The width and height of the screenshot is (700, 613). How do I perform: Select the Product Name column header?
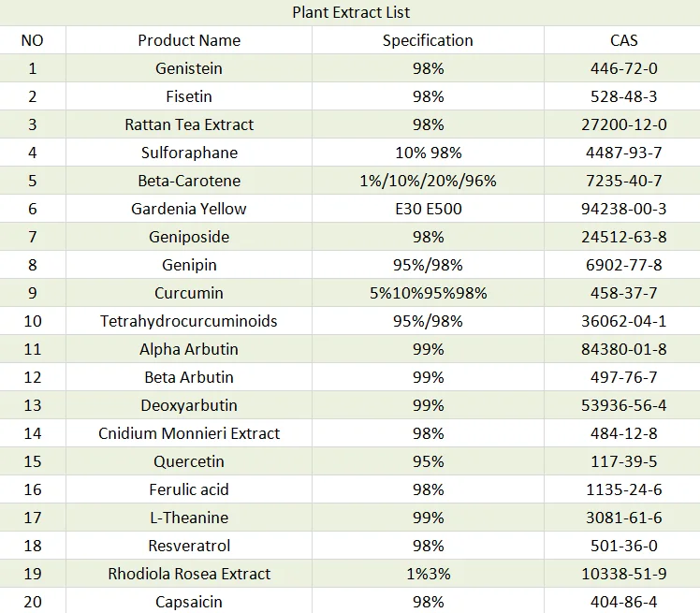(x=189, y=40)
